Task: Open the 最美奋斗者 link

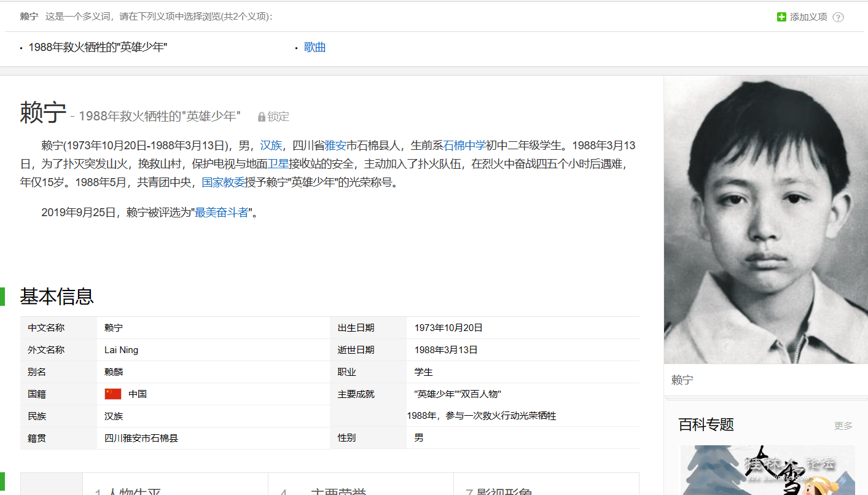Action: click(x=222, y=212)
